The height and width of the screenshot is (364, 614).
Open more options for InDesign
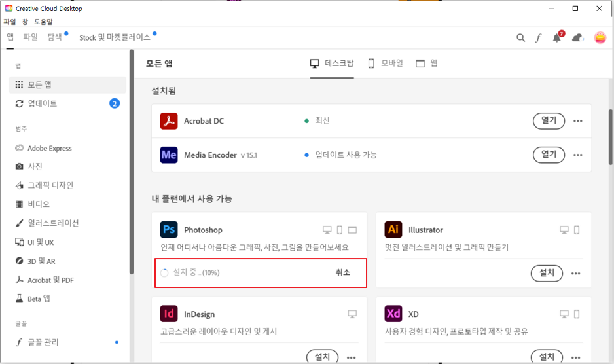[352, 357]
